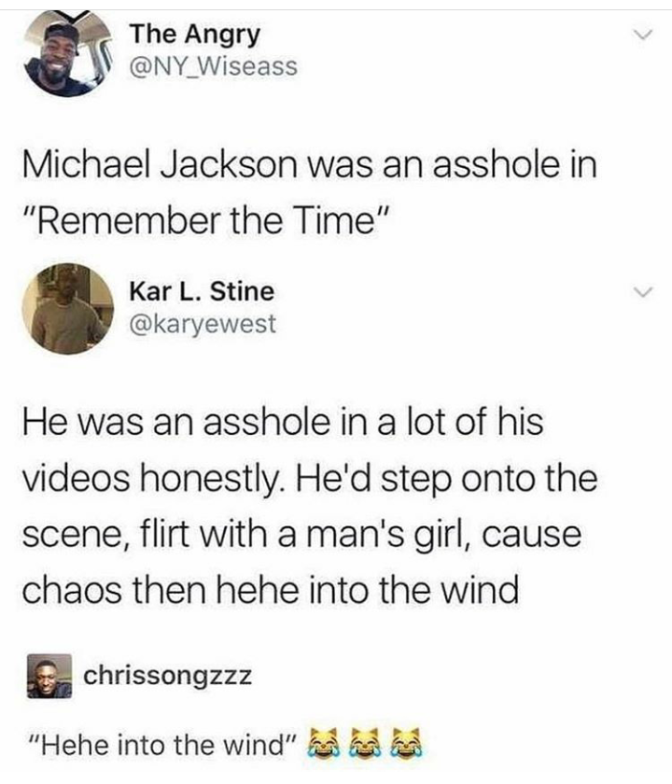
Task: Open Kar L. Stine's profile picture
Action: 68,309
